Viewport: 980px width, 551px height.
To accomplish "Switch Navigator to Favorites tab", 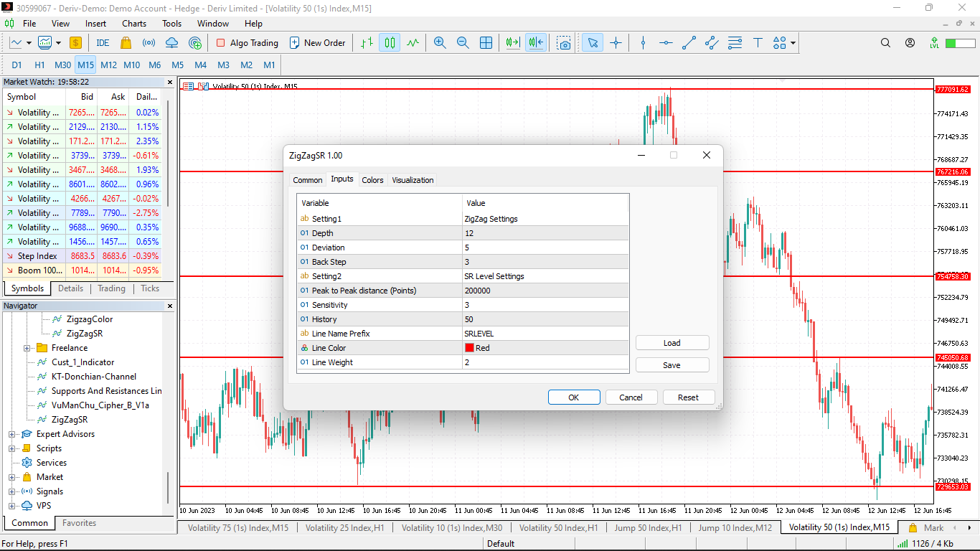I will click(x=79, y=523).
